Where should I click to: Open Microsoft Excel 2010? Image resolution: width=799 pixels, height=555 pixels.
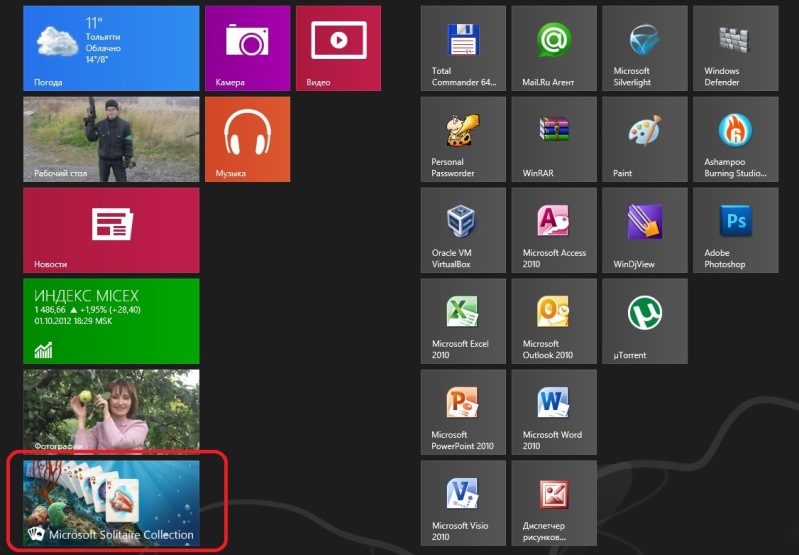pyautogui.click(x=463, y=321)
